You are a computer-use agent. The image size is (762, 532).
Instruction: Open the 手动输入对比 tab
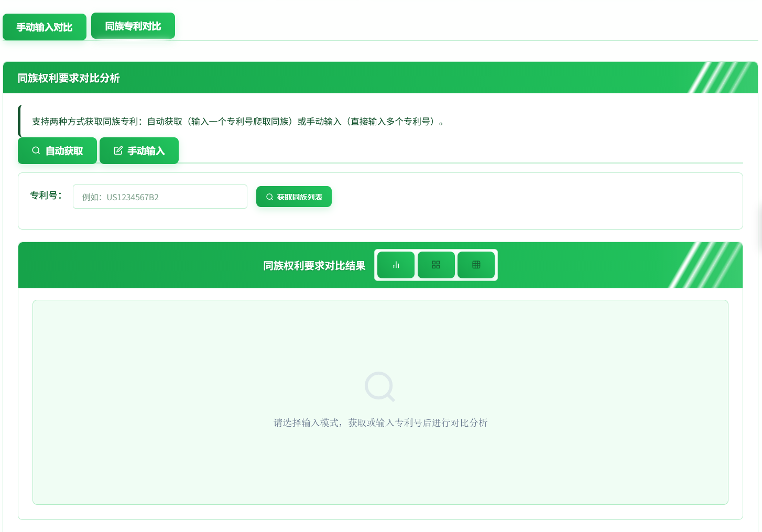45,27
